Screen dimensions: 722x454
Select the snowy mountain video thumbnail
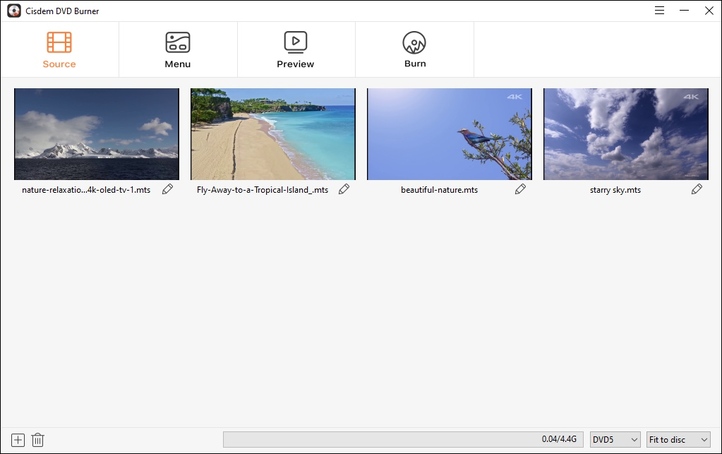pos(96,134)
